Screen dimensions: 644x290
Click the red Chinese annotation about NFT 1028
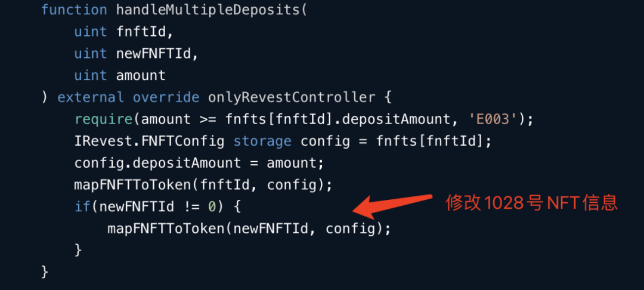(532, 203)
